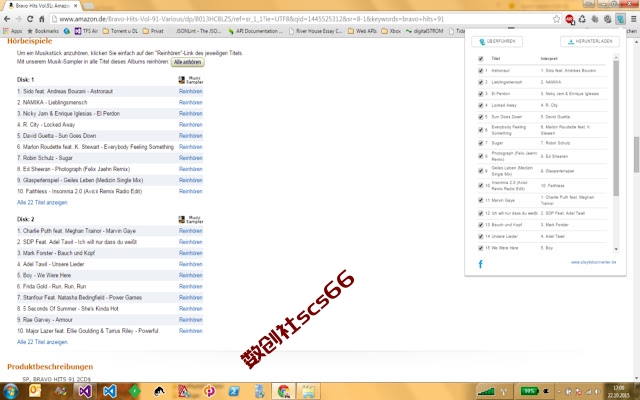The height and width of the screenshot is (400, 640).
Task: Bookmark this page with the star icon
Action: point(556,19)
